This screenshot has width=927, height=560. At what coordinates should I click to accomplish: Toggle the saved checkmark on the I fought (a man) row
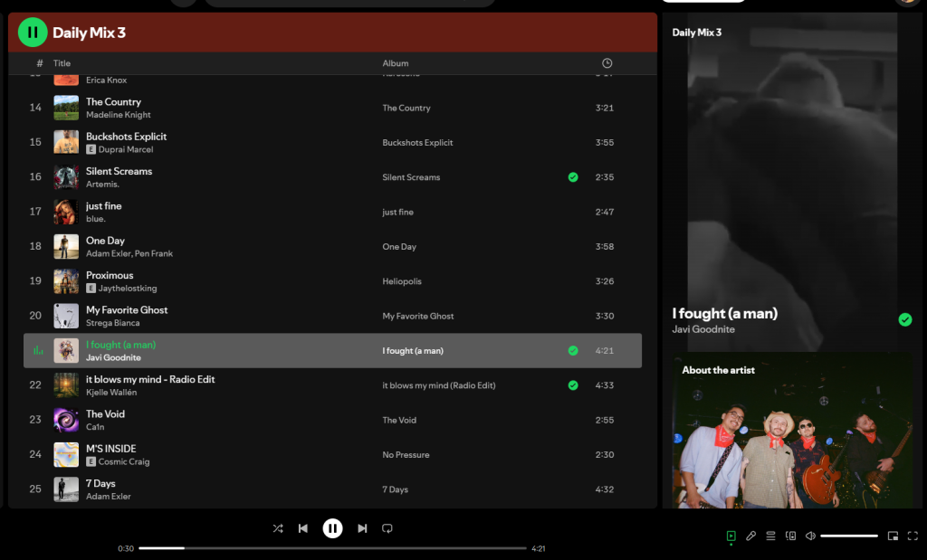tap(573, 350)
